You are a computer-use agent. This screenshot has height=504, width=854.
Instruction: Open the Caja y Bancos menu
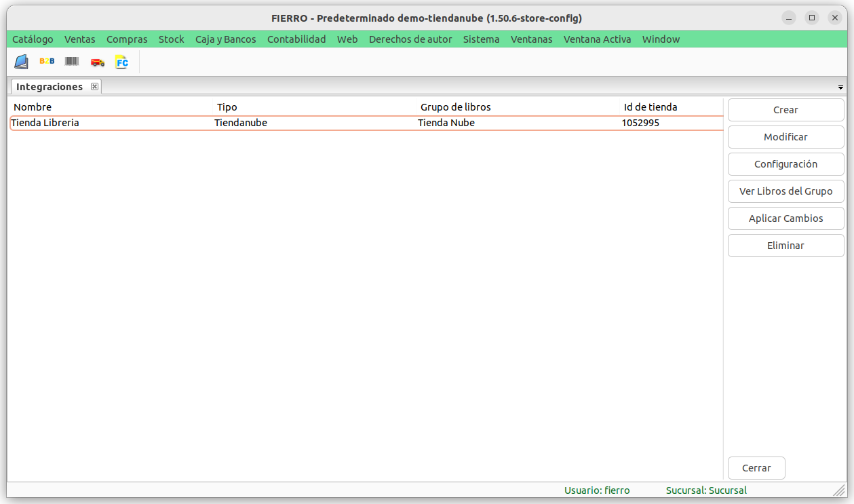(225, 39)
